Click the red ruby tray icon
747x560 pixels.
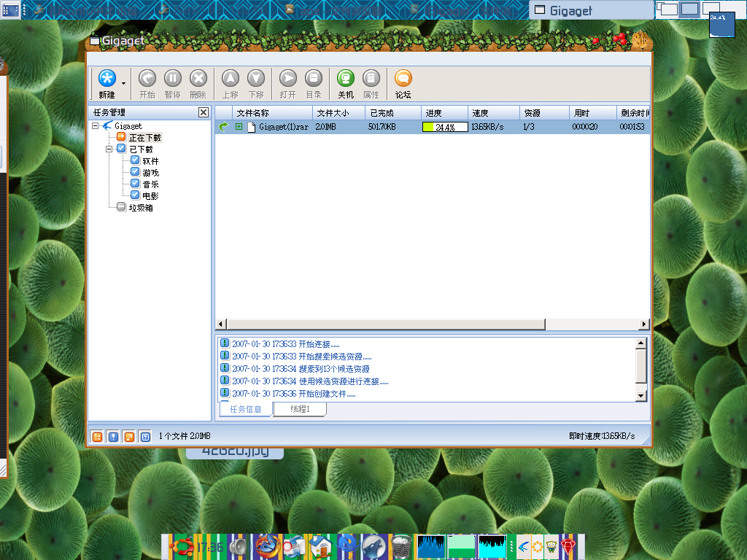point(568,546)
